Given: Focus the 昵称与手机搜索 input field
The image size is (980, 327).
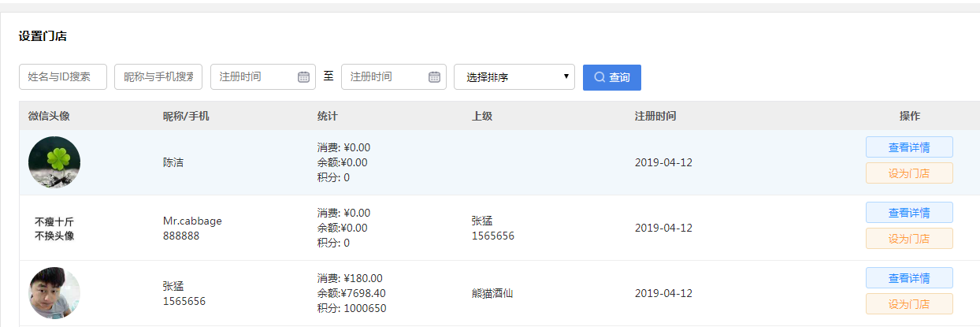Looking at the screenshot, I should click(x=158, y=77).
